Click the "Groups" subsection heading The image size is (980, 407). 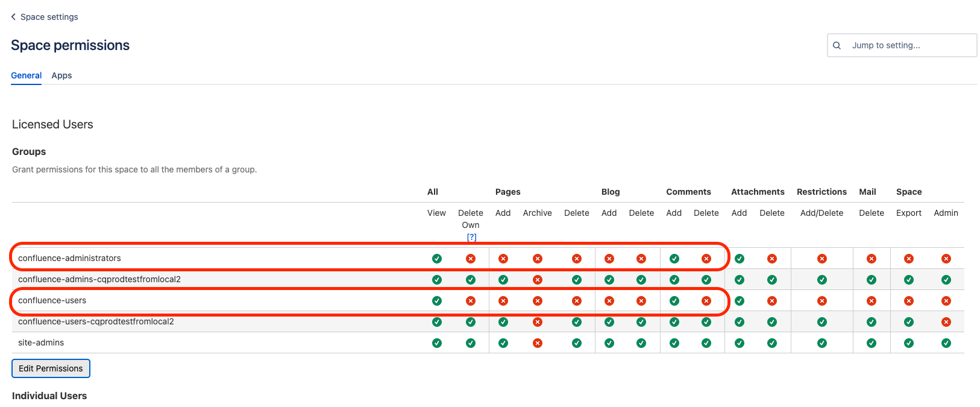29,151
